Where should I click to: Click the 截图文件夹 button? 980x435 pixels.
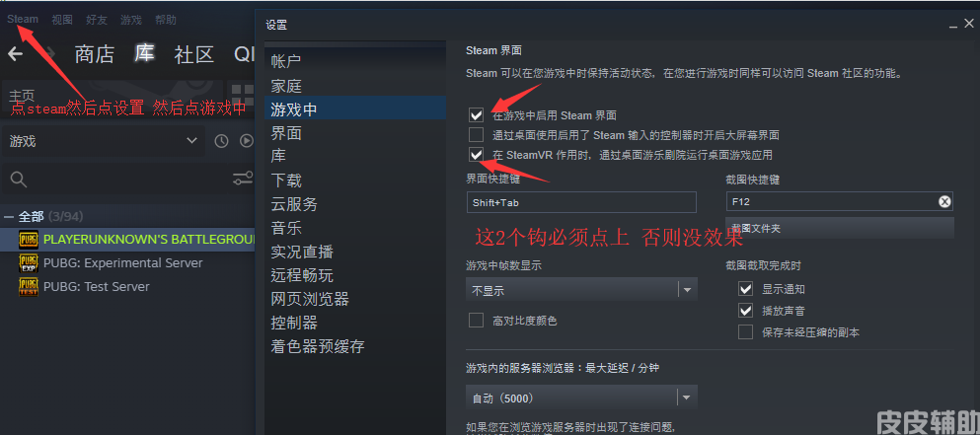point(840,228)
